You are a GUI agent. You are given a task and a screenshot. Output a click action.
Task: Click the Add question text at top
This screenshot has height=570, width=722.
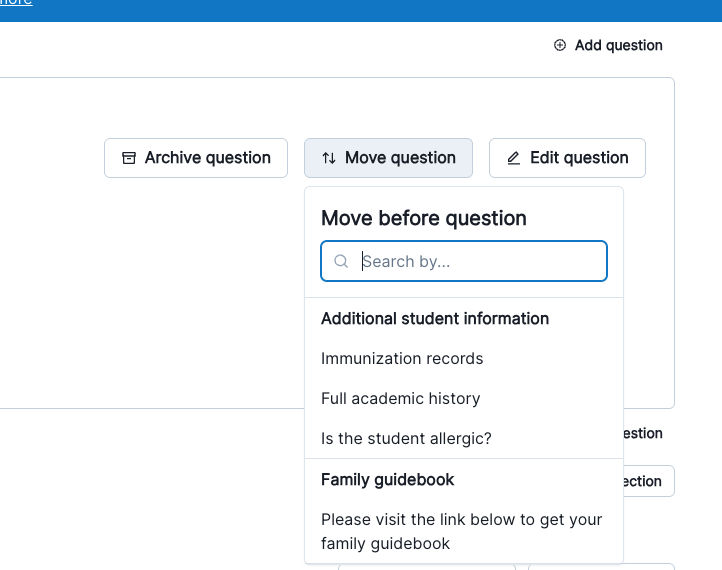coord(618,45)
